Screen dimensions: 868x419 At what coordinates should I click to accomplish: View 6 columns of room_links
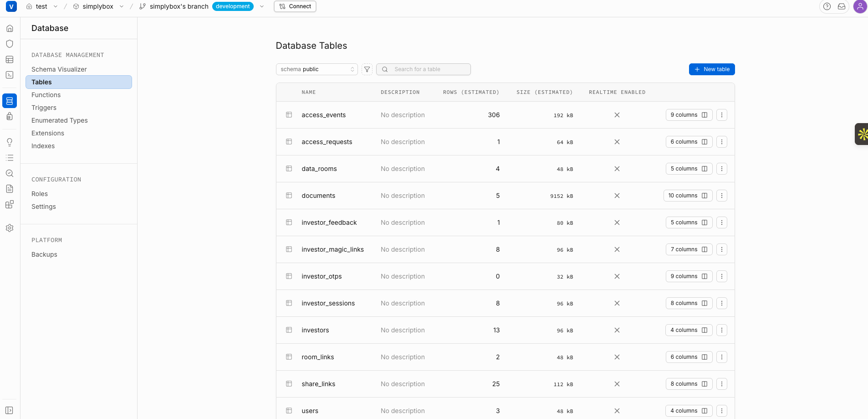pyautogui.click(x=689, y=357)
